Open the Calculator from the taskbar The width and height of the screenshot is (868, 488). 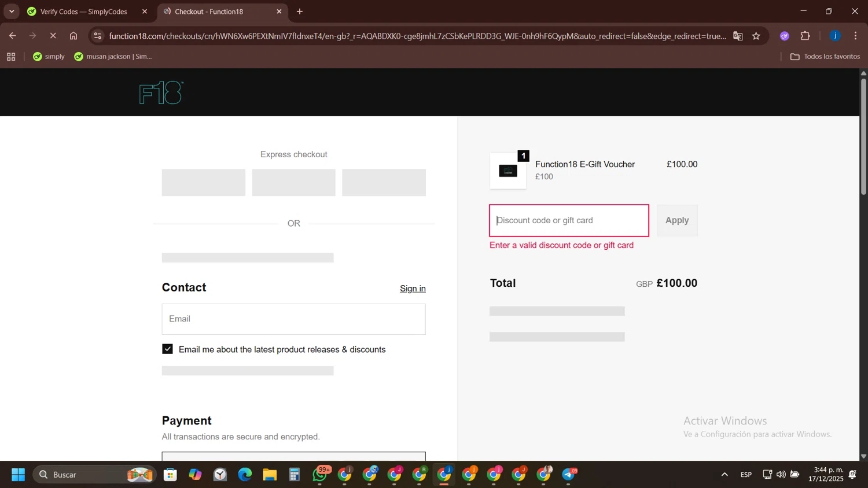tap(295, 475)
